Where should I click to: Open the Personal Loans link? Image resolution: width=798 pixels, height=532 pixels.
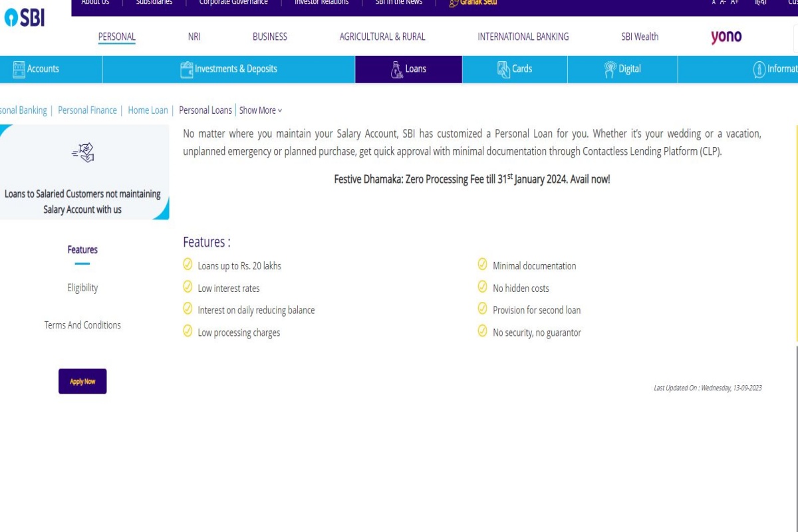coord(205,110)
